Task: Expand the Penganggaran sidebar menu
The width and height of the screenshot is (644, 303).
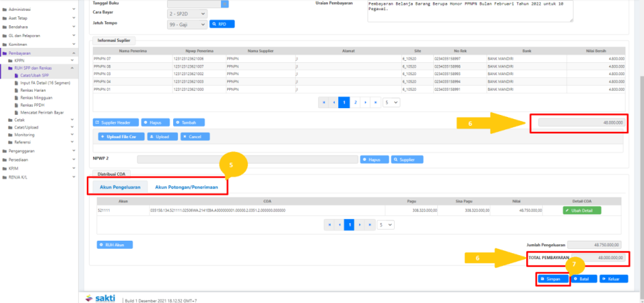Action: [x=22, y=150]
